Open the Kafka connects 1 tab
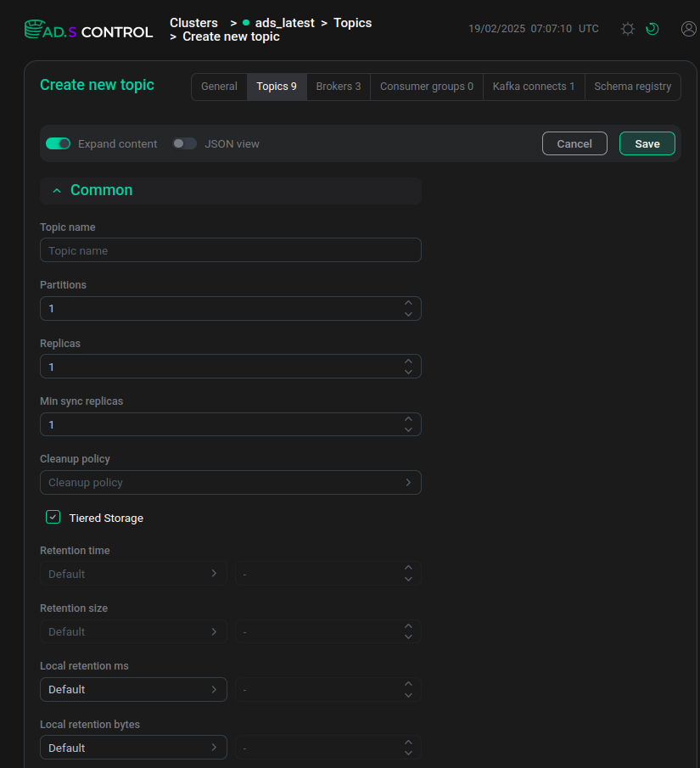700x768 pixels. 534,87
